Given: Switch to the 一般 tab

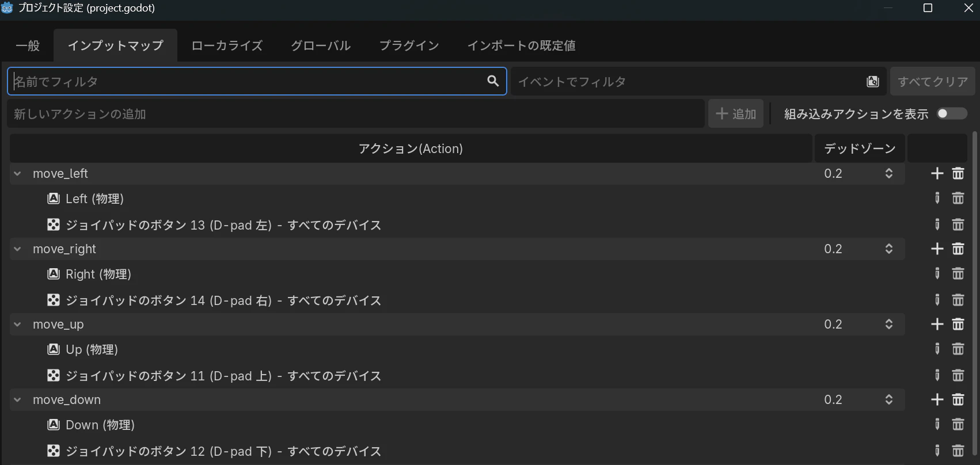Looking at the screenshot, I should pyautogui.click(x=28, y=45).
